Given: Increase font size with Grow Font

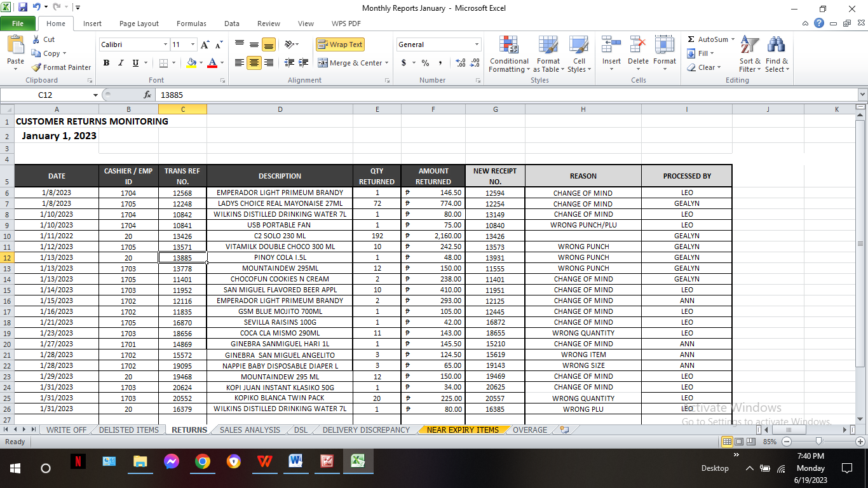Looking at the screenshot, I should (205, 44).
